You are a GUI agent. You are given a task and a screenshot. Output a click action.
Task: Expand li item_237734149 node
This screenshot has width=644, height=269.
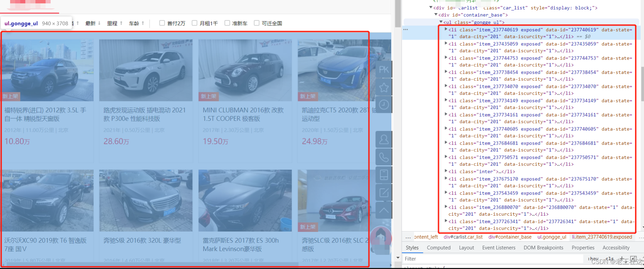click(446, 100)
